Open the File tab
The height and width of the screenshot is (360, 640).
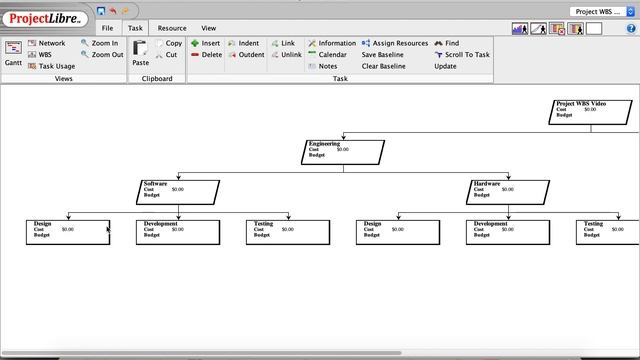tap(107, 28)
